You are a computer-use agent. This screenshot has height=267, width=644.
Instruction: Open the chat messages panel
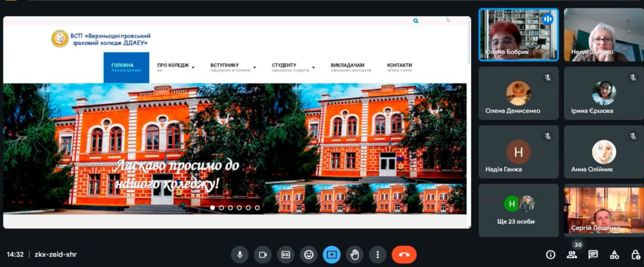(x=593, y=255)
